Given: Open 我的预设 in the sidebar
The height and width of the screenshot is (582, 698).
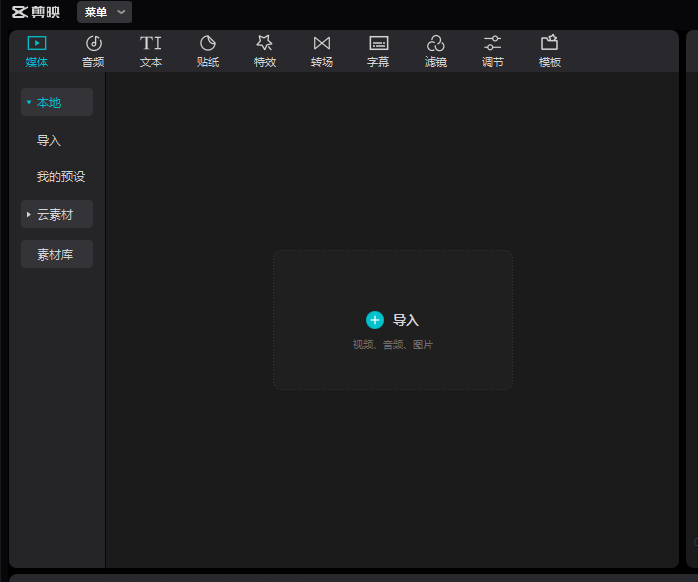Looking at the screenshot, I should [x=61, y=177].
